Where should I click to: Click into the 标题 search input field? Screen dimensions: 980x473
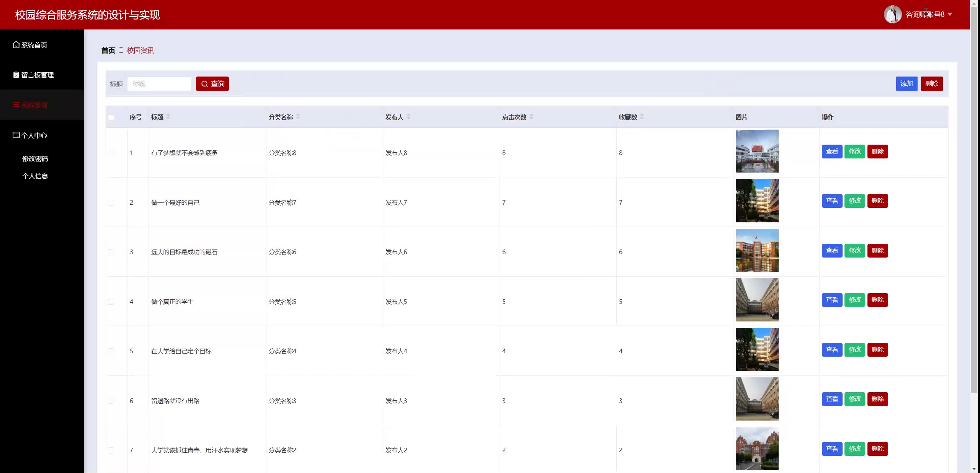pos(159,84)
